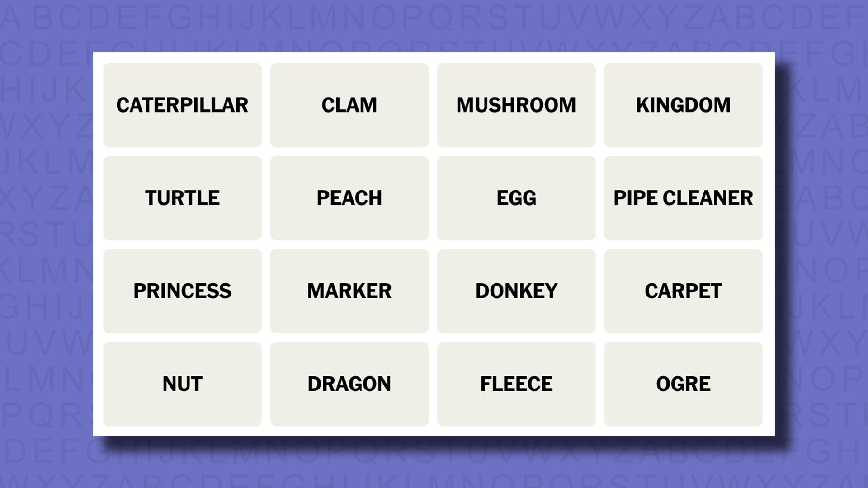Click the top-left grid tile
Viewport: 868px width, 488px height.
[182, 105]
